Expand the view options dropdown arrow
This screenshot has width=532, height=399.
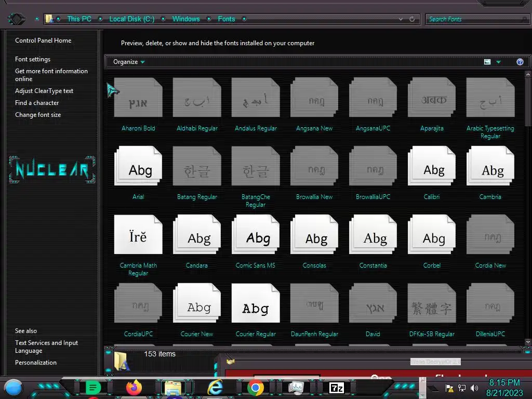[x=498, y=62]
